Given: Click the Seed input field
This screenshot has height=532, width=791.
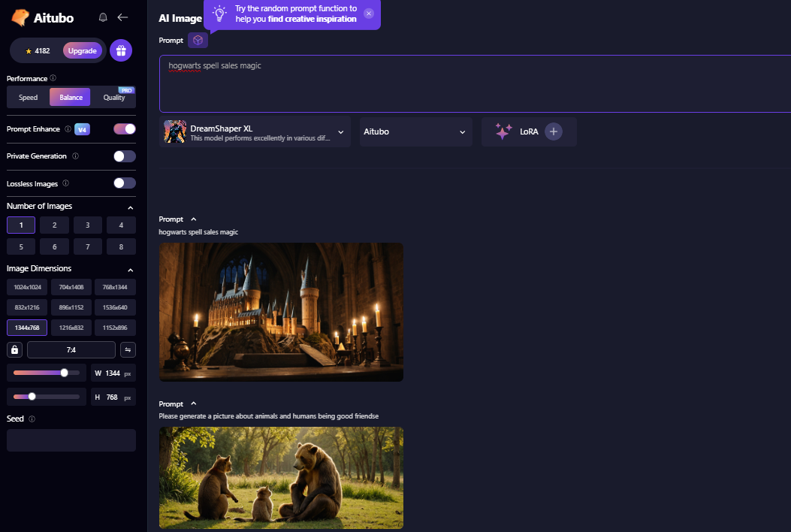Looking at the screenshot, I should coord(71,440).
